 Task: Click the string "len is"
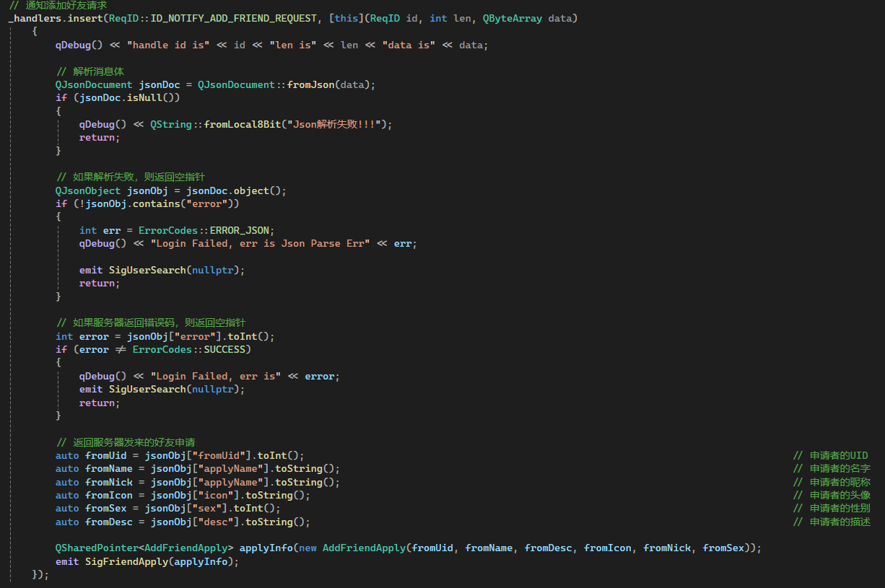pos(293,45)
